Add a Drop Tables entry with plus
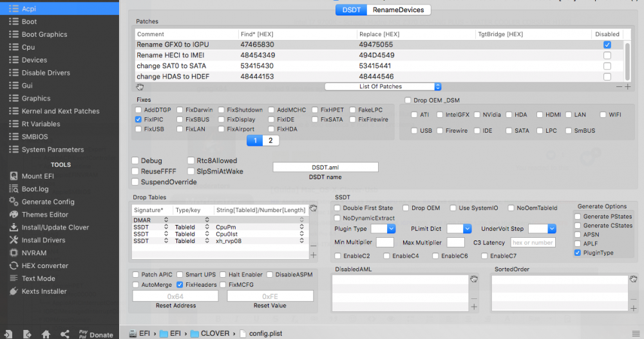Screen dimensions: 644x339 pos(314,255)
